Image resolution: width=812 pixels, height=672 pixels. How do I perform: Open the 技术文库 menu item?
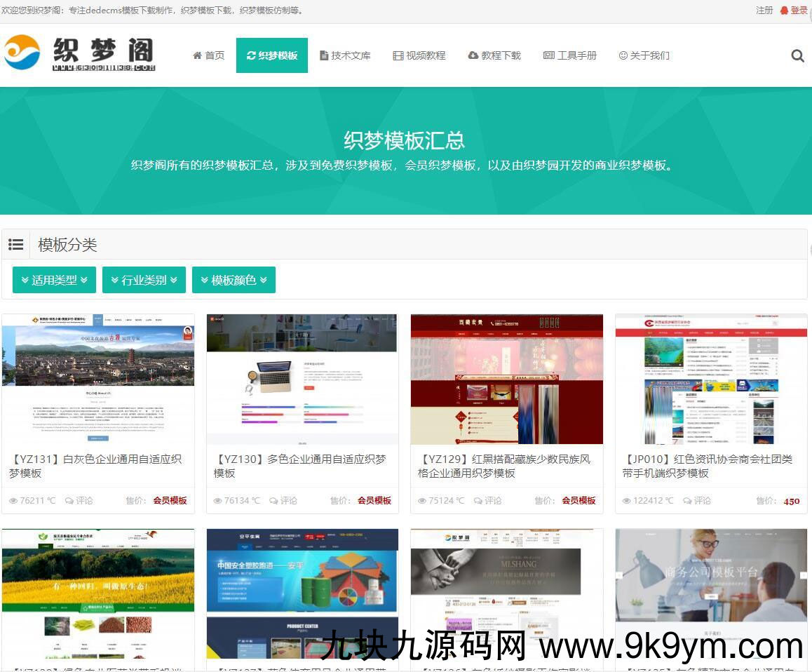pos(345,55)
